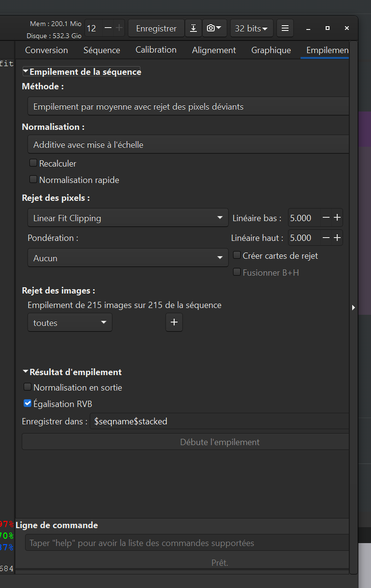Enable the Recalculer checkbox
This screenshot has height=588, width=371.
(x=33, y=163)
